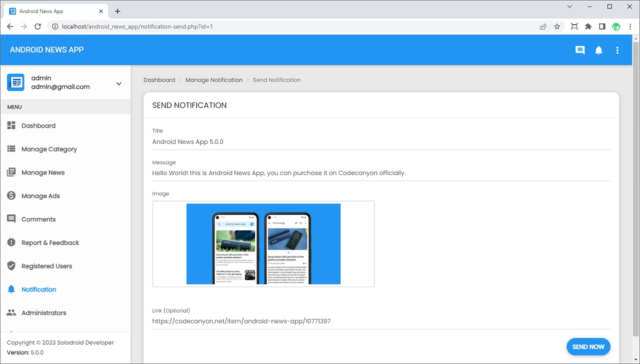Go back using browser back arrow
Viewport: 640px width, 364px height.
(10, 26)
